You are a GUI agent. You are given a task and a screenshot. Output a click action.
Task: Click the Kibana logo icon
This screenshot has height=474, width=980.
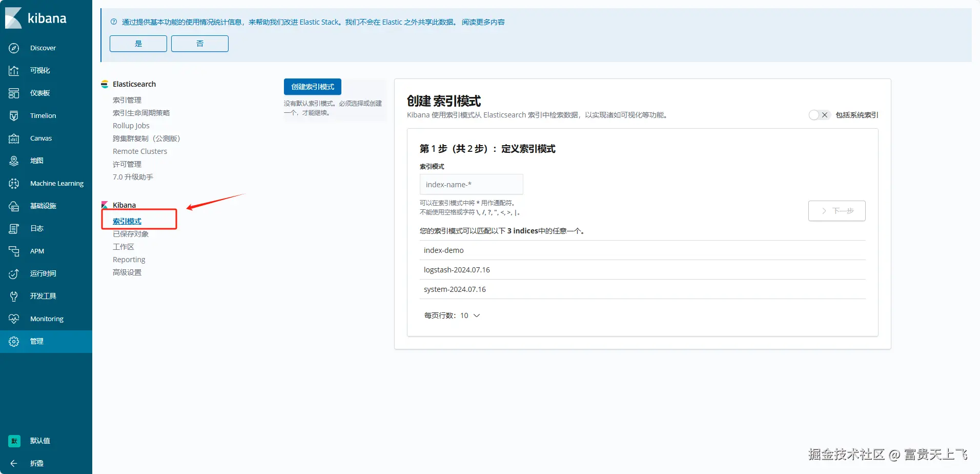(x=14, y=18)
